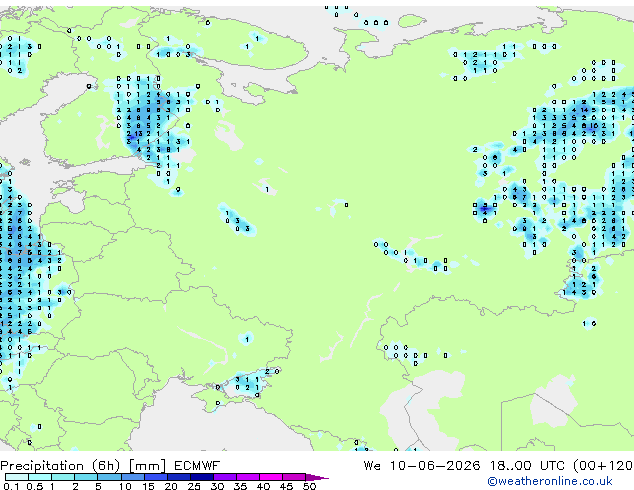634x490 pixels.
Task: Click legend scale value '25'
Action: pos(194,486)
